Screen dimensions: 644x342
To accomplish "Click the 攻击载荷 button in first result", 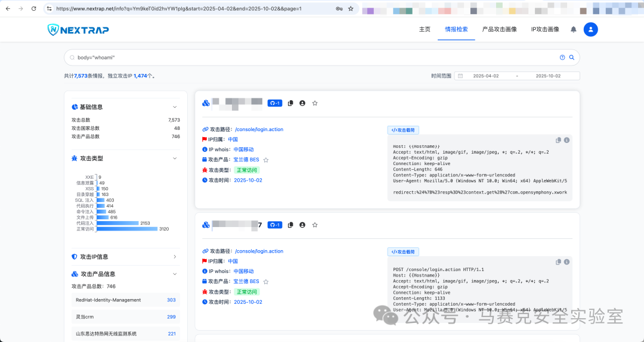I will pyautogui.click(x=403, y=130).
